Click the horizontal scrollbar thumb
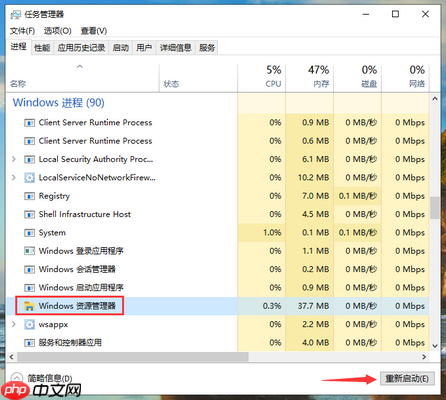446x400 pixels. pyautogui.click(x=133, y=357)
